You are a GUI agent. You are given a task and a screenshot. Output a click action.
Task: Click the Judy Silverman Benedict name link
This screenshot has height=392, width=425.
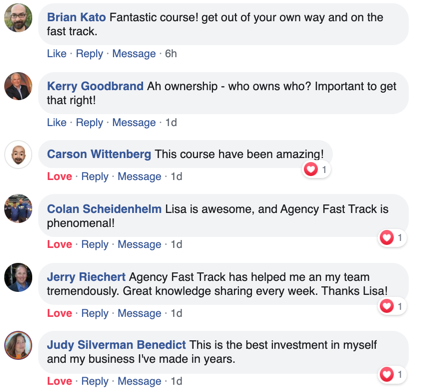tap(116, 345)
